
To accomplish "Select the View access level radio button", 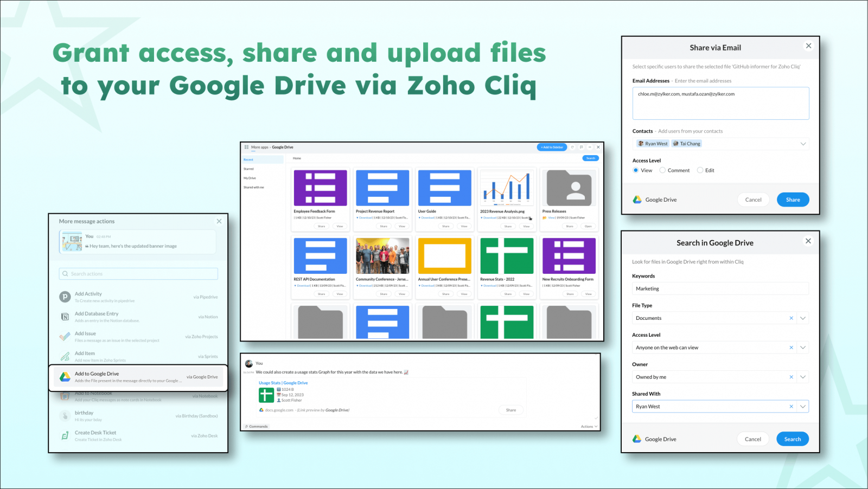I will 635,170.
